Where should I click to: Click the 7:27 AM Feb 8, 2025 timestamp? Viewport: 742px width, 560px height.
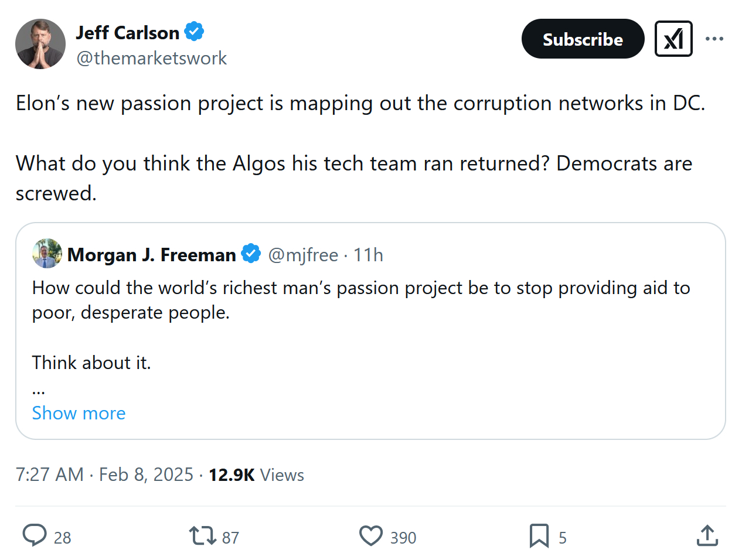[x=104, y=474]
